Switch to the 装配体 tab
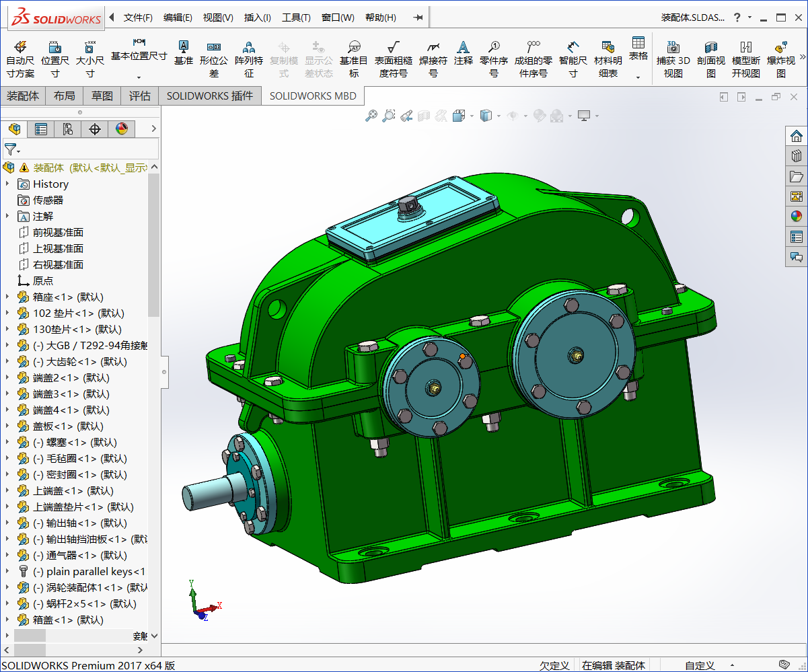The width and height of the screenshot is (808, 672). (23, 96)
